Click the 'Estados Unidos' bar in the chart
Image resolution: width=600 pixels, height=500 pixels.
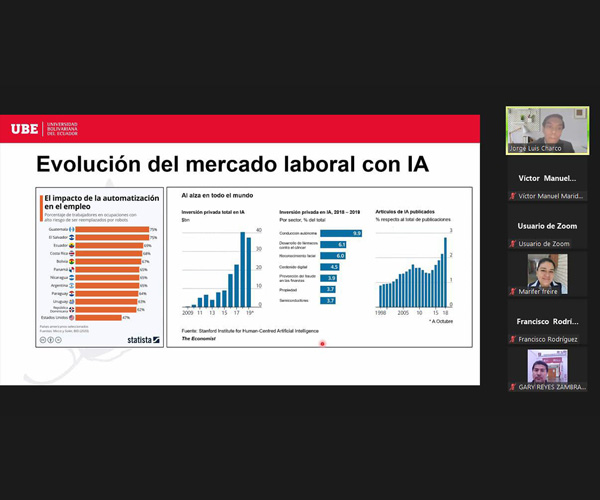point(98,317)
